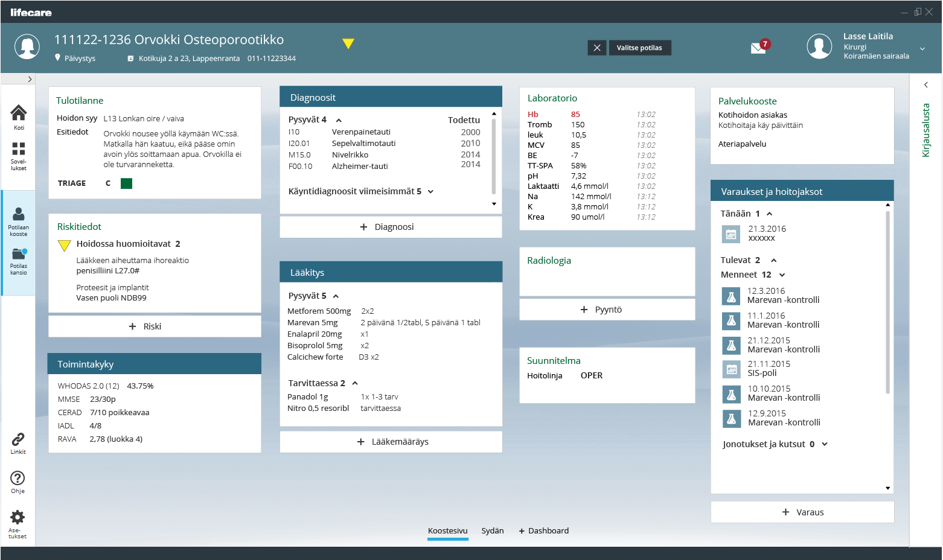Viewport: 943px width, 560px height.
Task: Select Hb 85 lab result row
Action: (x=592, y=115)
